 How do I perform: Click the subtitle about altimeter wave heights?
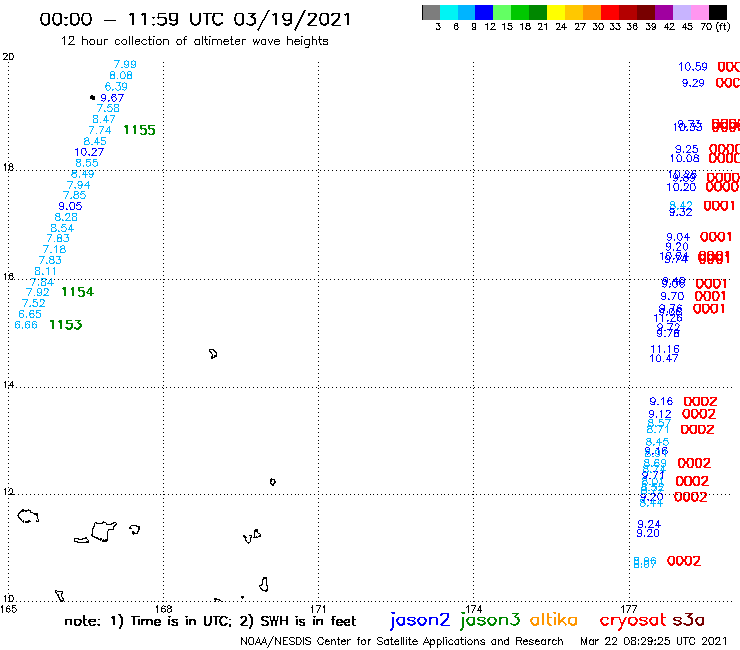point(194,41)
